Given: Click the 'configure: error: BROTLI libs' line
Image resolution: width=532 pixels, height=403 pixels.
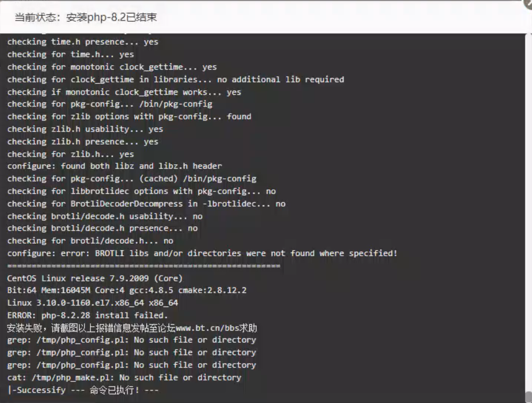Looking at the screenshot, I should (x=202, y=254).
